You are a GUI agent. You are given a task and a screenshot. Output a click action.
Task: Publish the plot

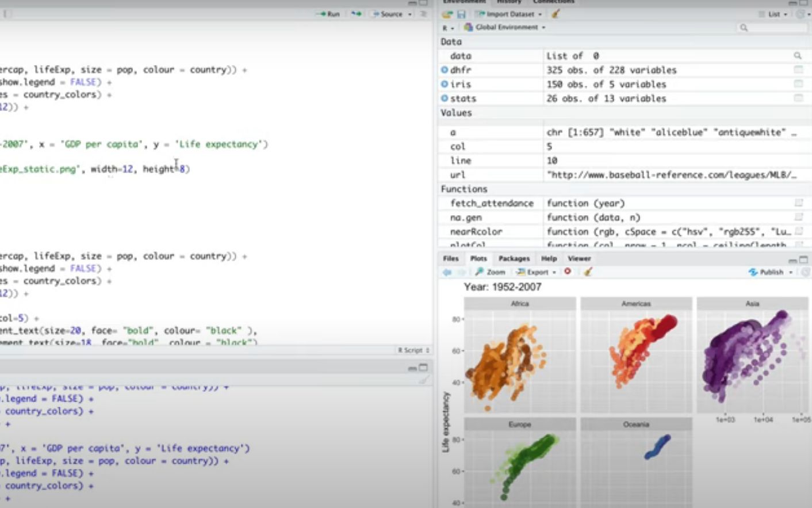click(771, 272)
